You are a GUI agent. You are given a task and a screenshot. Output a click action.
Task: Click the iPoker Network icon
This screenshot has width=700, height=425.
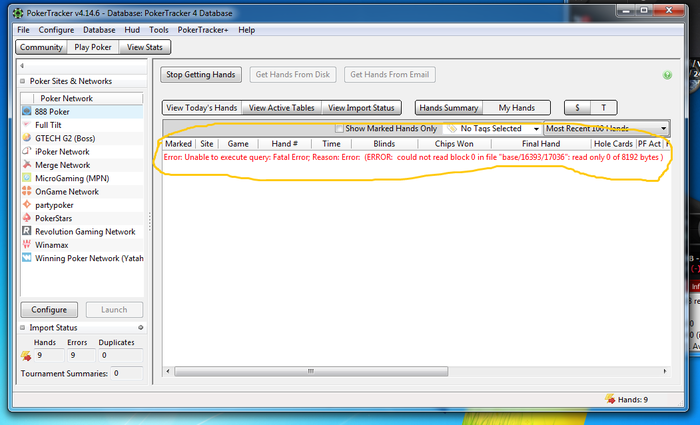click(x=27, y=151)
